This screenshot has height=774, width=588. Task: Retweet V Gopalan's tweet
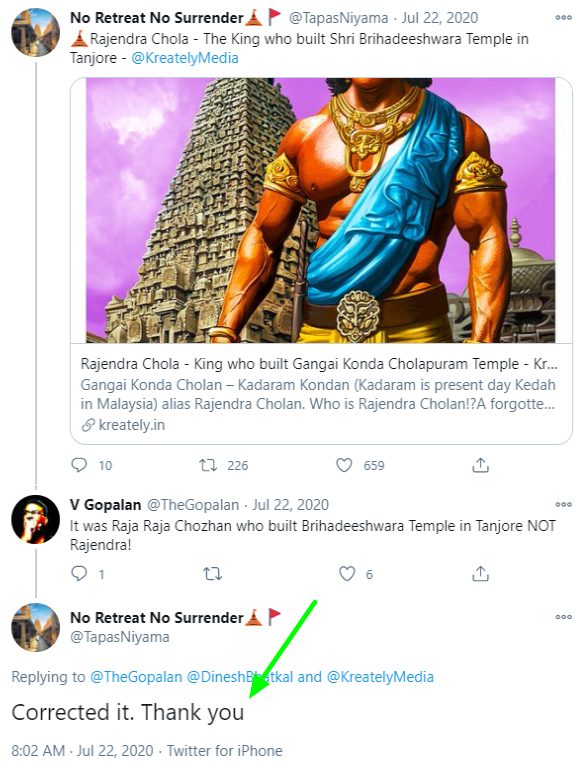pyautogui.click(x=212, y=574)
